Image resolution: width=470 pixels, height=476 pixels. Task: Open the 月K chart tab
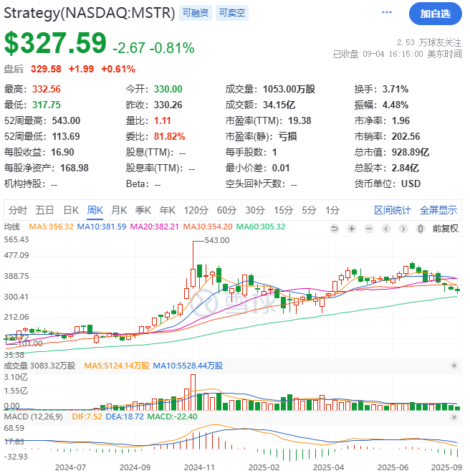119,210
